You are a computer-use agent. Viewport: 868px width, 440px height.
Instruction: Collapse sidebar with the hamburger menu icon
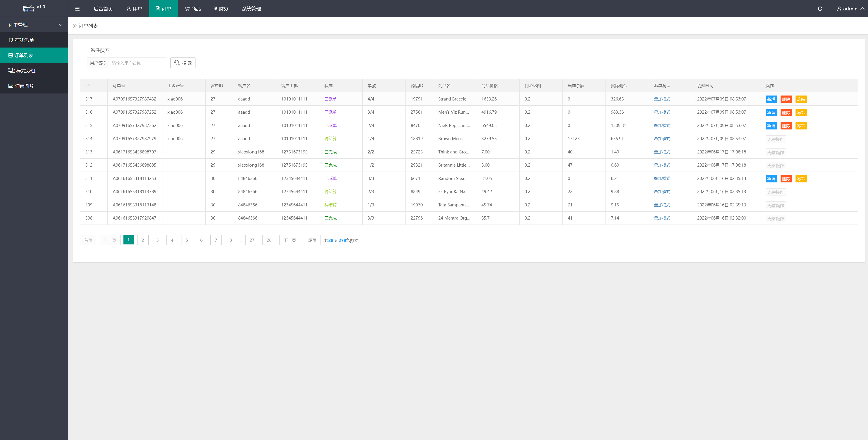[77, 9]
